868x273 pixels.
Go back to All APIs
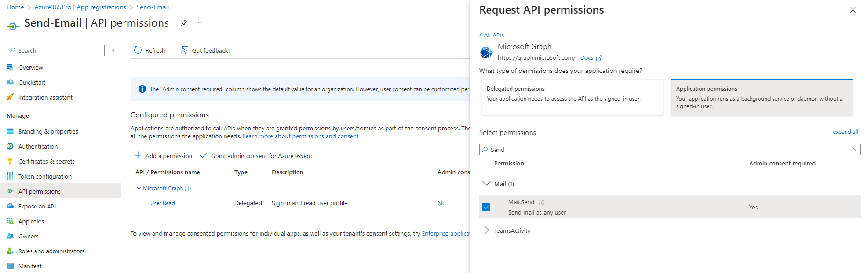(x=491, y=35)
